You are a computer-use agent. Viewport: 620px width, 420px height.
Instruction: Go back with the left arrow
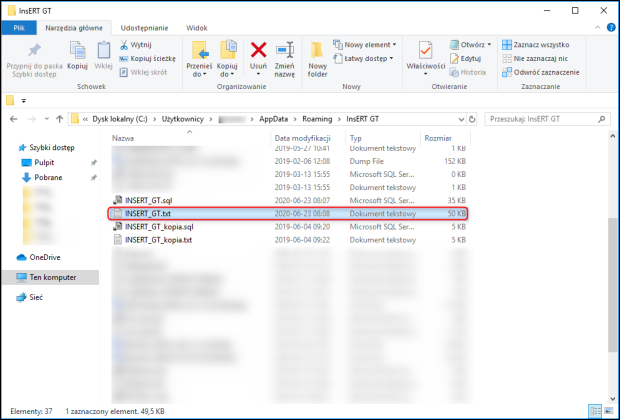pyautogui.click(x=13, y=119)
